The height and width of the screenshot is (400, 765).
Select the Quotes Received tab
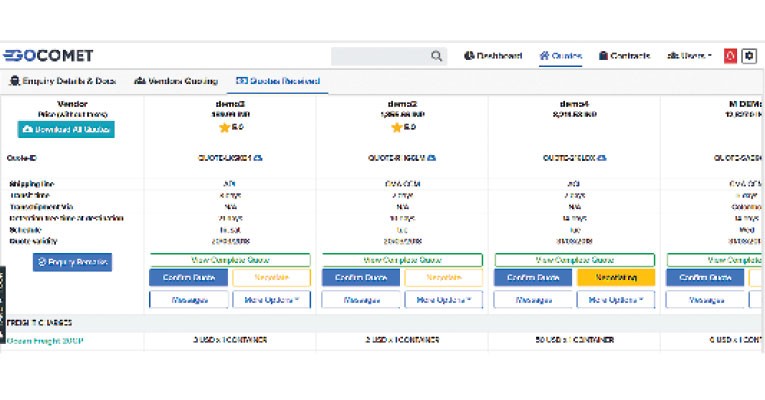278,81
